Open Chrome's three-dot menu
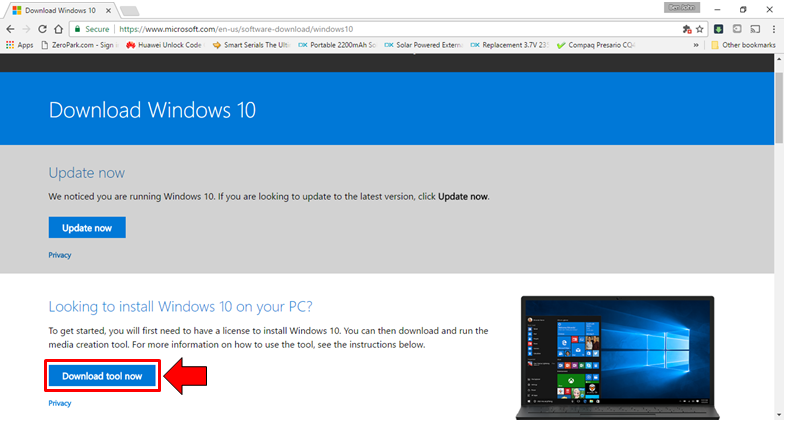Screen dimensions: 785x431 click(x=773, y=29)
